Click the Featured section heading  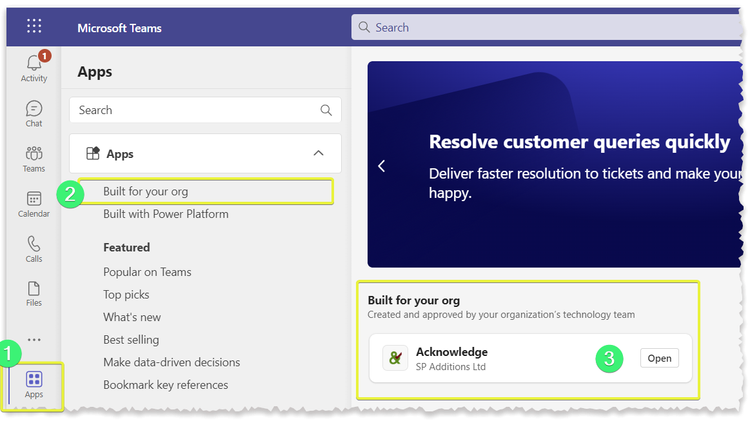tap(127, 247)
